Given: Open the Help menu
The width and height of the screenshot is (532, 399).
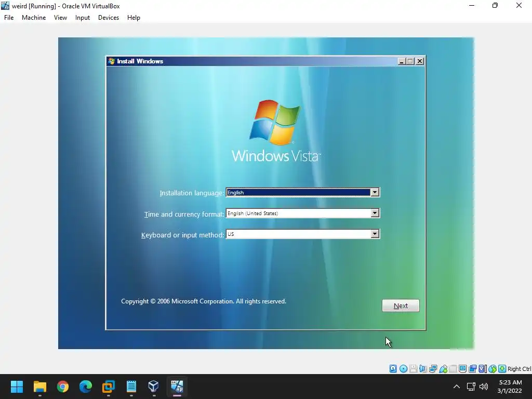Looking at the screenshot, I should 134,18.
